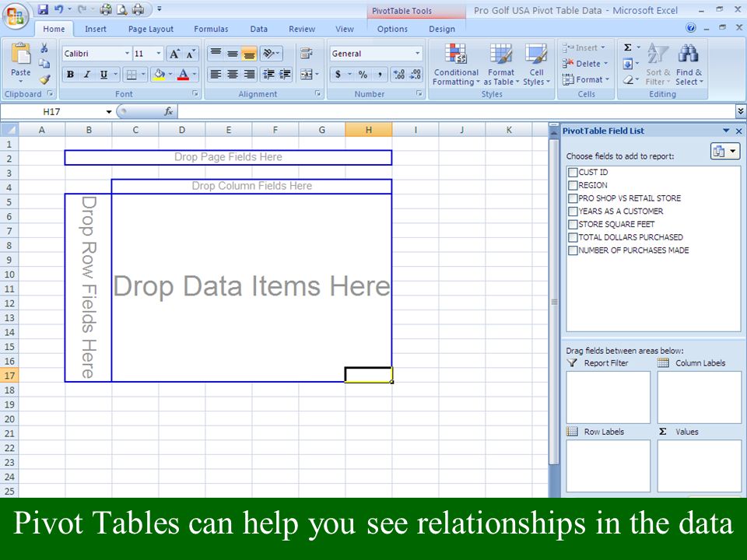Click the red Font Color button
Screen dimensions: 747x560
(183, 75)
